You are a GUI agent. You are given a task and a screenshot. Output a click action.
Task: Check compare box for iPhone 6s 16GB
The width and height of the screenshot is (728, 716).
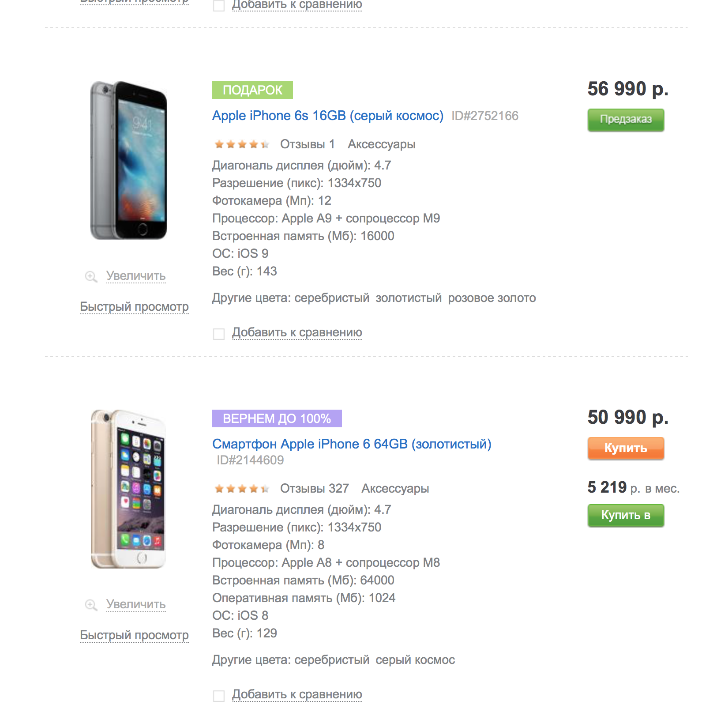pyautogui.click(x=219, y=334)
